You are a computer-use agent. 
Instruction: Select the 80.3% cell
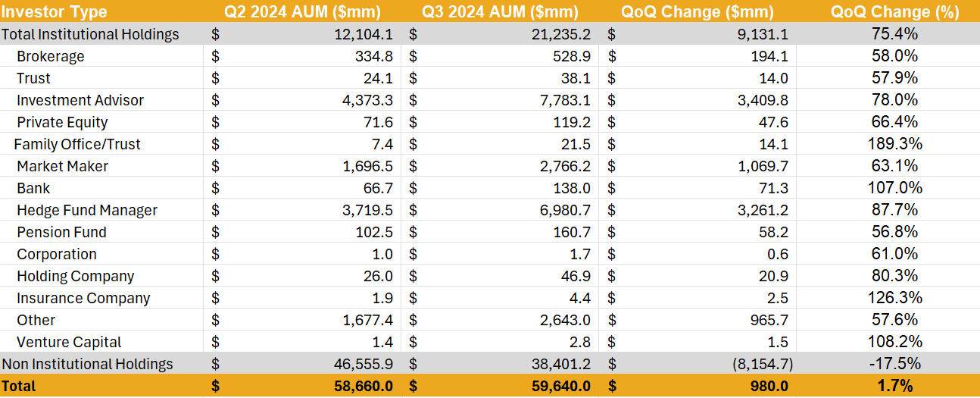[x=894, y=276]
